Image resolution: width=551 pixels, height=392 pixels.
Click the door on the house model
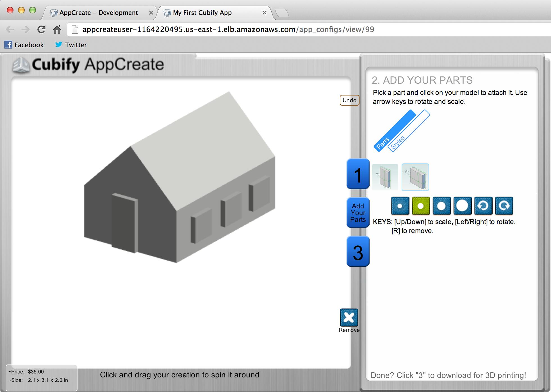[125, 223]
